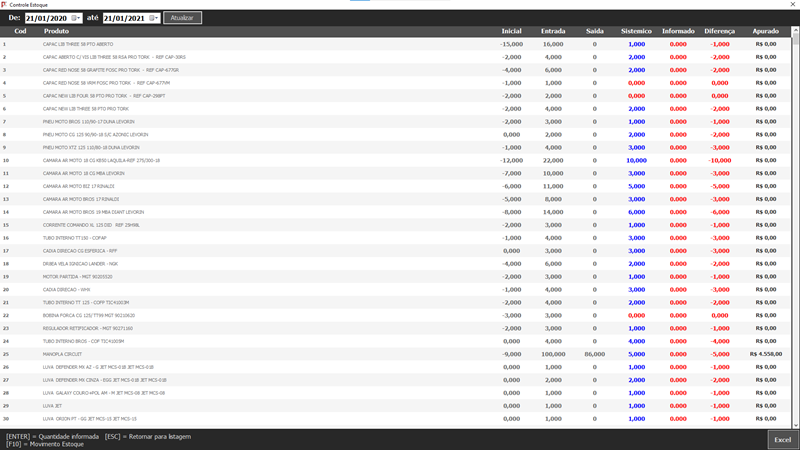Select PNEU MOTO XTZ 125 110/80-18 row
Image resolution: width=800 pixels, height=450 pixels.
tap(395, 147)
